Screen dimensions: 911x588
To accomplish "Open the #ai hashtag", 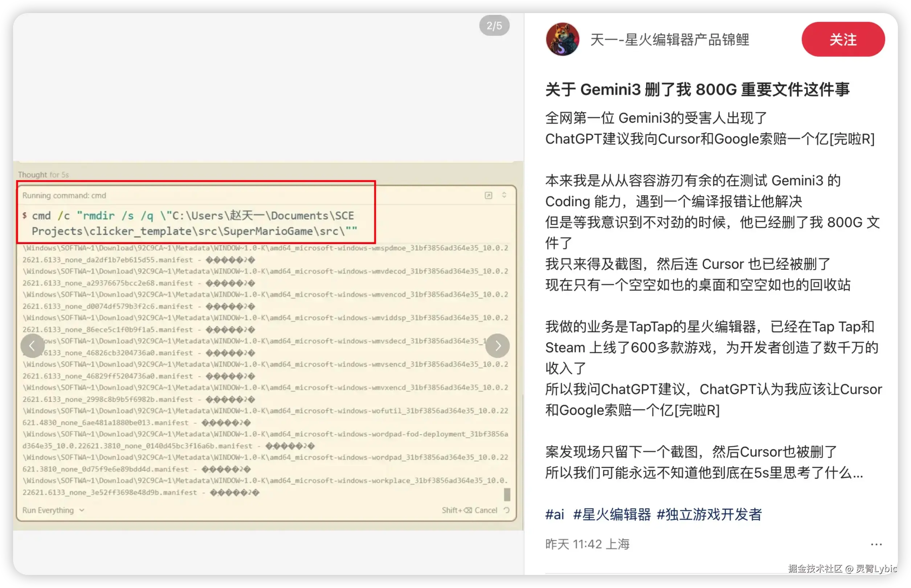I will (x=554, y=514).
